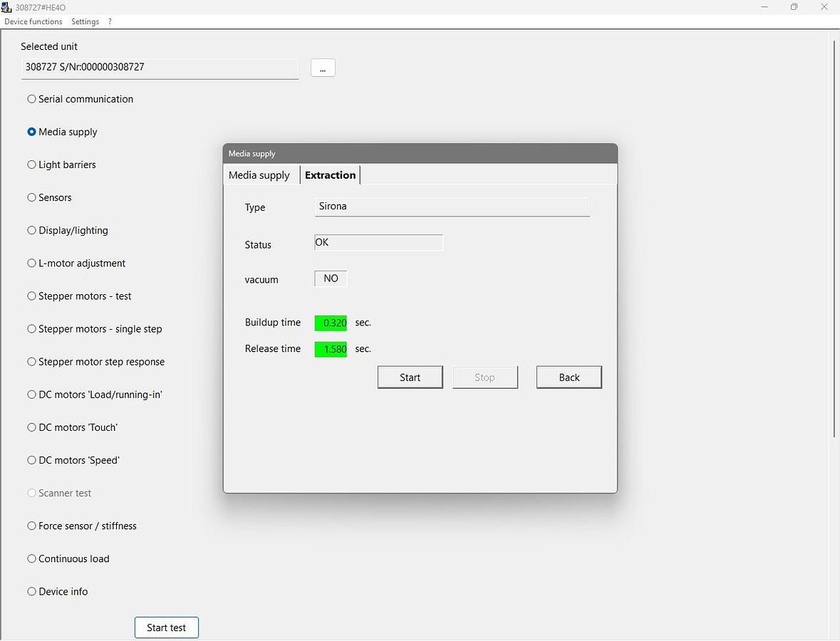Select Display/lighting test option
840x641 pixels.
31,230
